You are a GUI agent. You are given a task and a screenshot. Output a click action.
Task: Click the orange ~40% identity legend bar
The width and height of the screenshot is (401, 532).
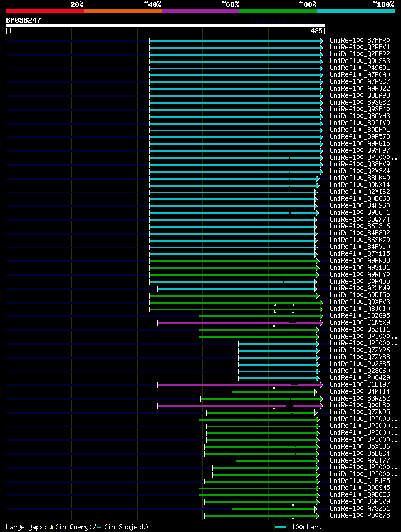coord(123,11)
